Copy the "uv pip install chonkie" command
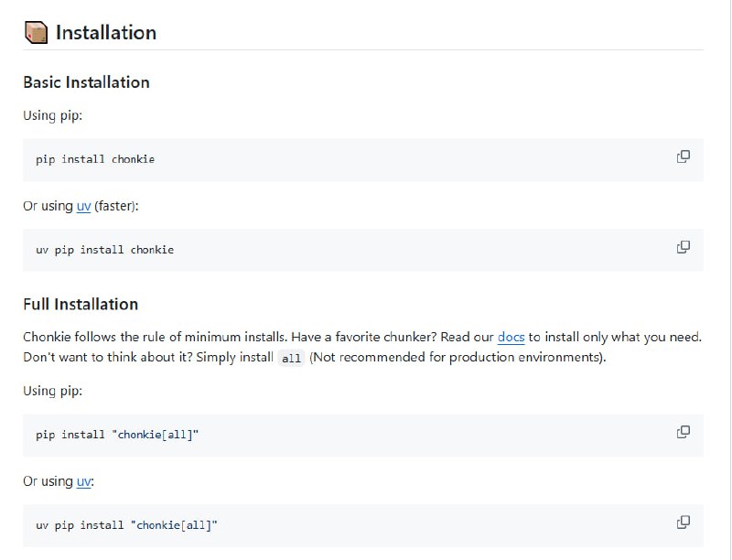Viewport: 732px width, 560px height. click(x=683, y=247)
